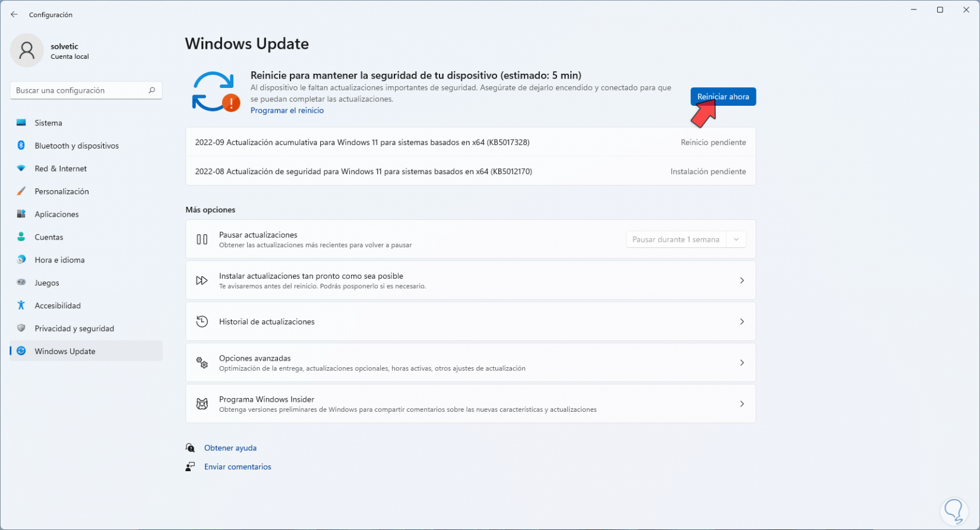Click the update status sync icon
Image resolution: width=980 pixels, height=530 pixels.
click(216, 92)
